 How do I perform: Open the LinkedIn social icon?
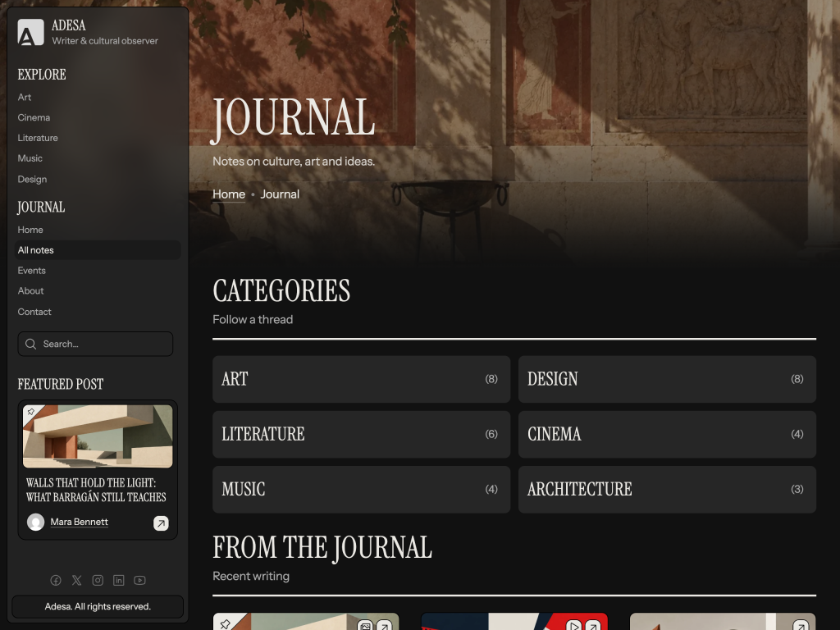(118, 580)
